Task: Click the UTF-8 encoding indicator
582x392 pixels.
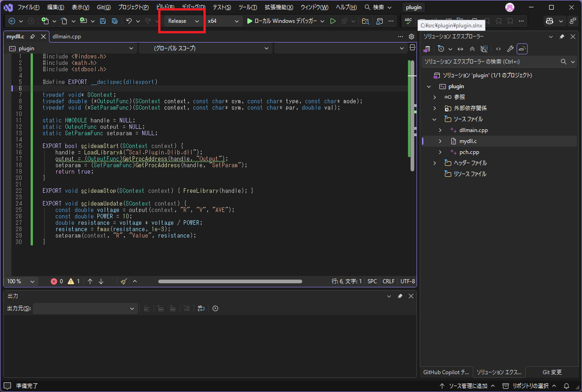Action: pos(408,281)
